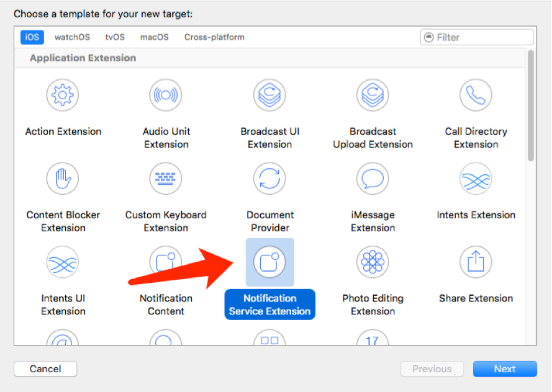The height and width of the screenshot is (392, 552).
Task: Choose the Audio Unit Extension icon
Action: coord(166,96)
